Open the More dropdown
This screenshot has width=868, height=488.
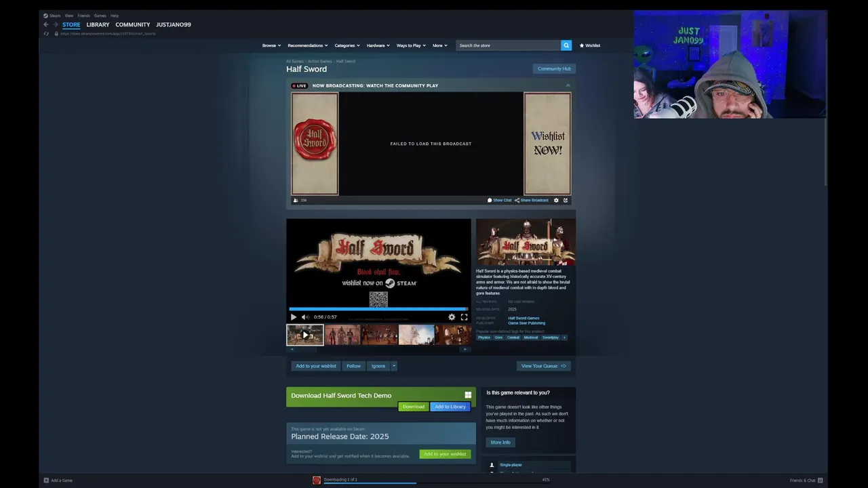coord(440,45)
